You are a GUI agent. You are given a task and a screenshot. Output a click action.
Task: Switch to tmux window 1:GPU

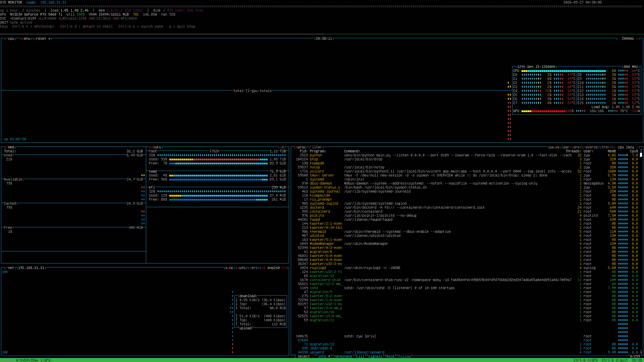tap(46, 360)
